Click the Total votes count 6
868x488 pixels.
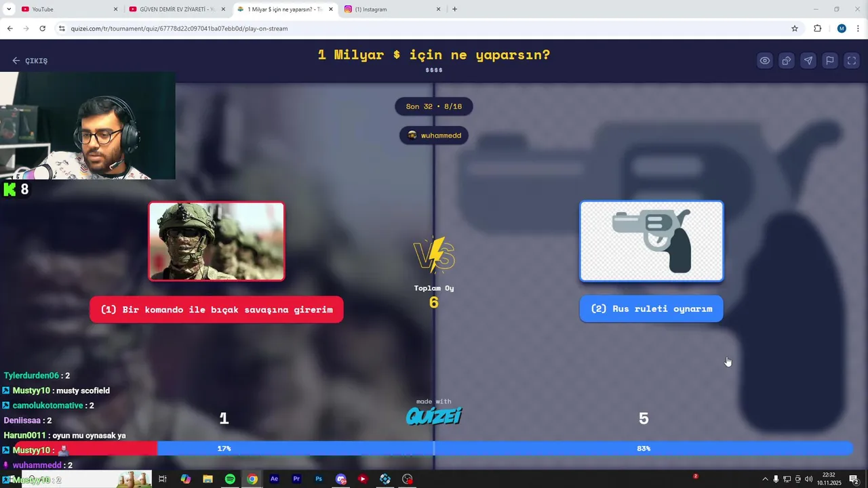tap(434, 302)
